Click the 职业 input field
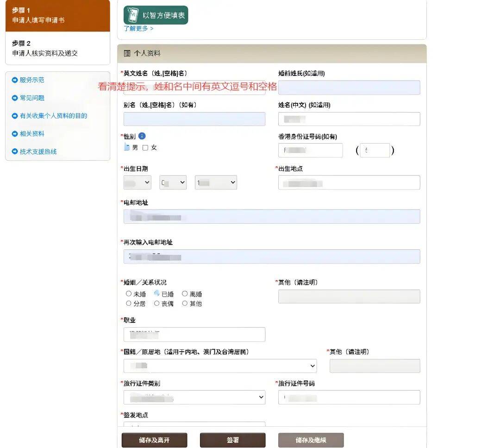 (194, 334)
